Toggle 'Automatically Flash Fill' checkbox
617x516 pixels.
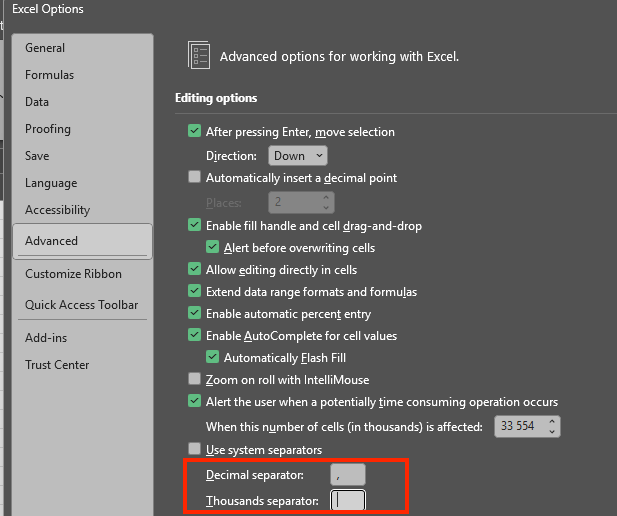pyautogui.click(x=212, y=357)
